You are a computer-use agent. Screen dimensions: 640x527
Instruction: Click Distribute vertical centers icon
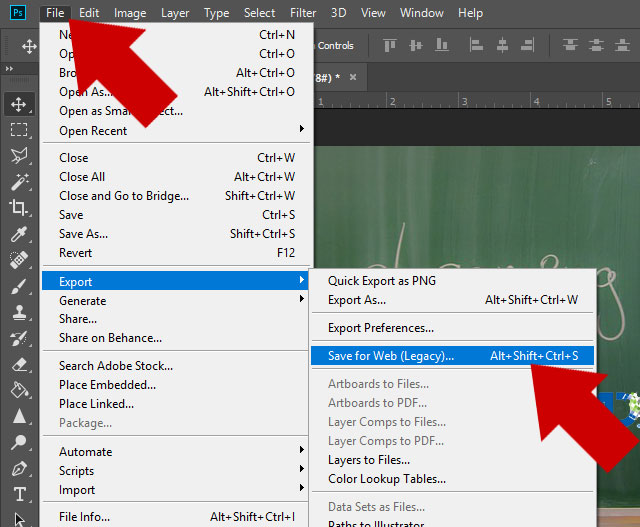pyautogui.click(x=596, y=45)
